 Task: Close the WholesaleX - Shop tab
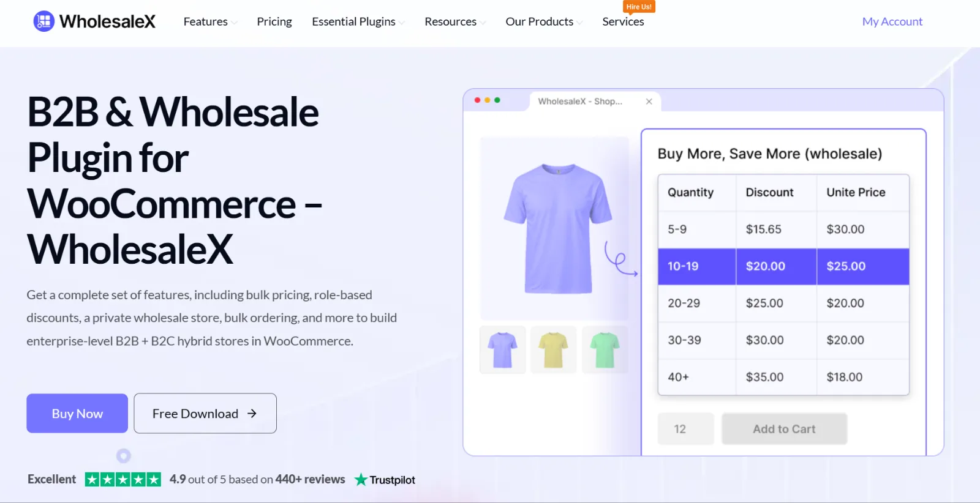[649, 102]
